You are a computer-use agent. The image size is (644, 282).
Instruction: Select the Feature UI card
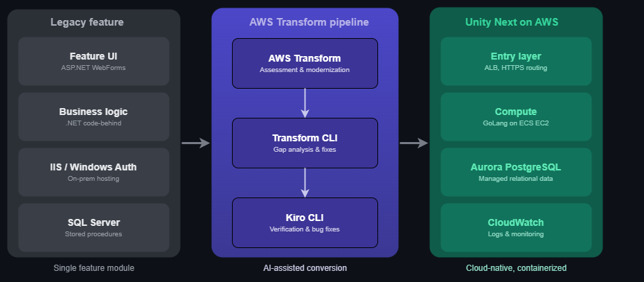[93, 61]
